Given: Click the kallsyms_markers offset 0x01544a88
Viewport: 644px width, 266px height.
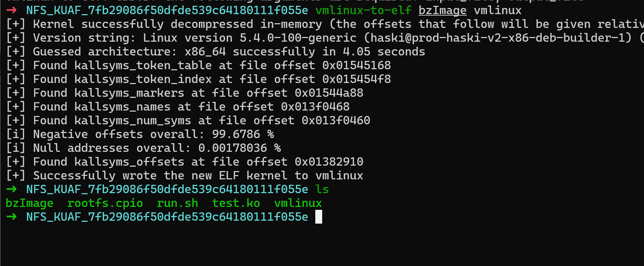Looking at the screenshot, I should pyautogui.click(x=329, y=93).
